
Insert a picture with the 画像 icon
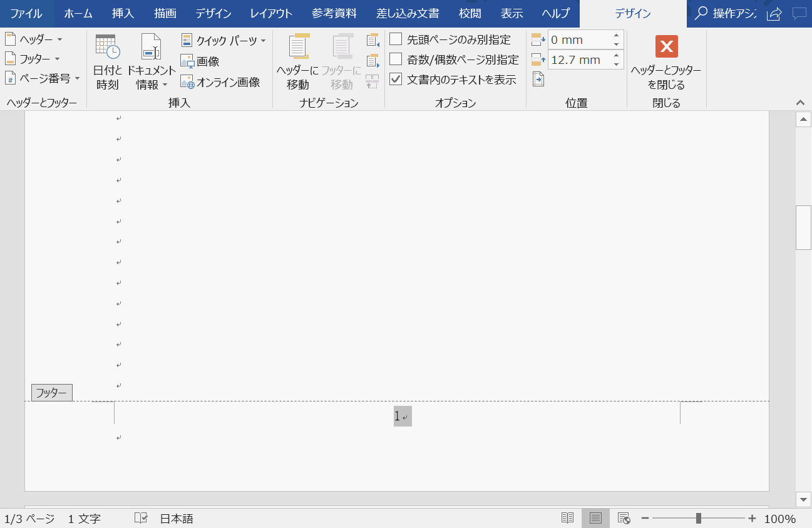tap(200, 61)
